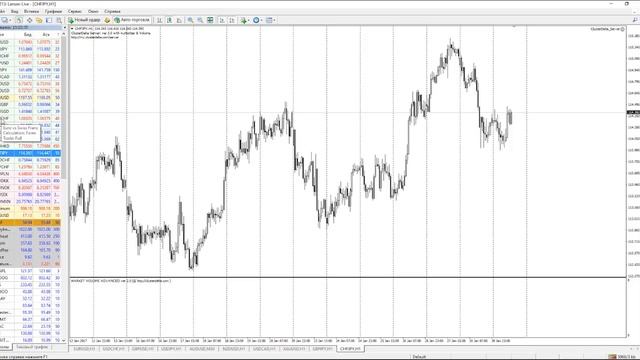Open the Вид menu
640x360 pixels.
coord(15,11)
